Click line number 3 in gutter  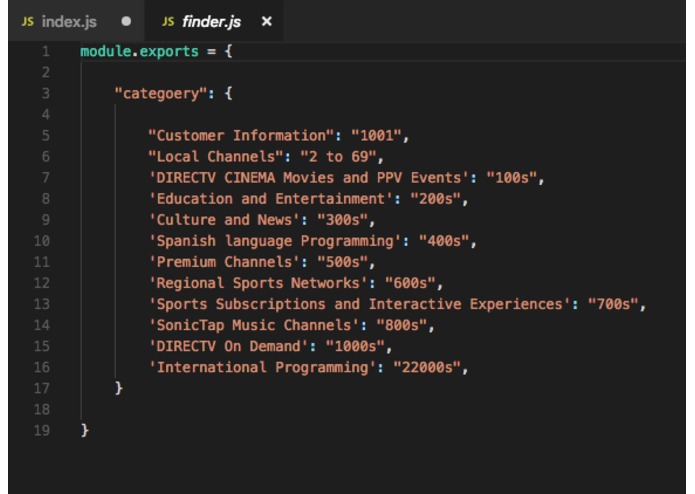click(x=46, y=93)
